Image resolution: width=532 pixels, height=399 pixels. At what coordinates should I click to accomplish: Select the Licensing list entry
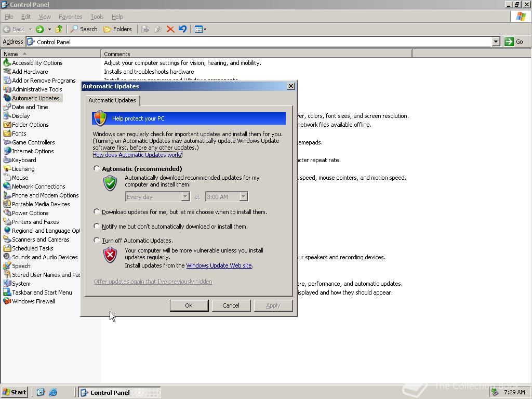tap(19, 169)
